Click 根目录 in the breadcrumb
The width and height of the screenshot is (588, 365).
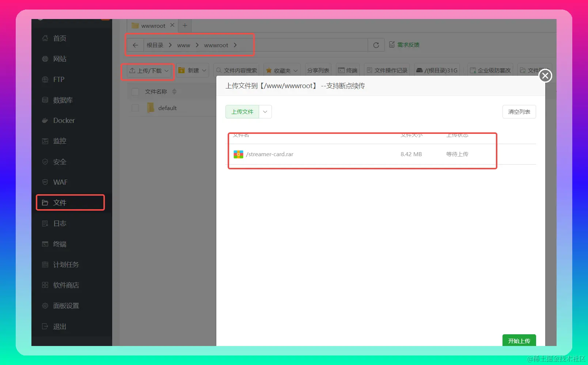(155, 45)
